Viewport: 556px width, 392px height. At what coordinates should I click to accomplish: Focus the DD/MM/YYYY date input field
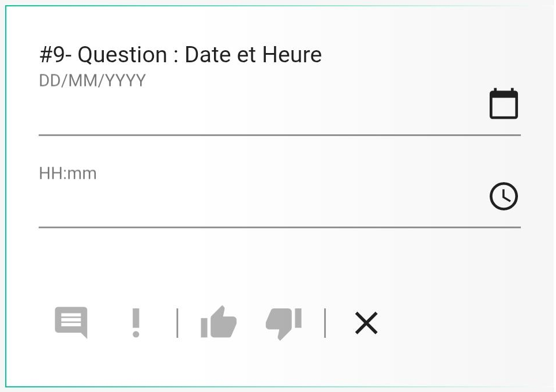(262, 104)
